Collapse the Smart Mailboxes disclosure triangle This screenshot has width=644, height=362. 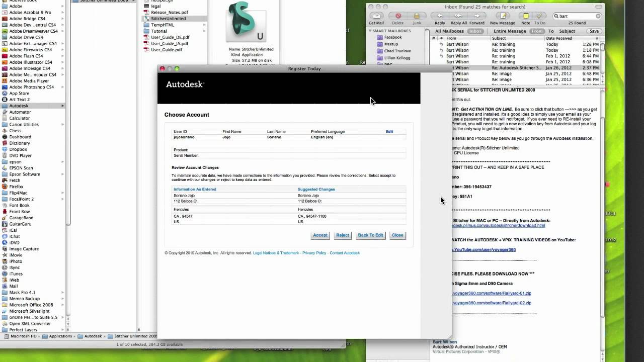pos(371,31)
